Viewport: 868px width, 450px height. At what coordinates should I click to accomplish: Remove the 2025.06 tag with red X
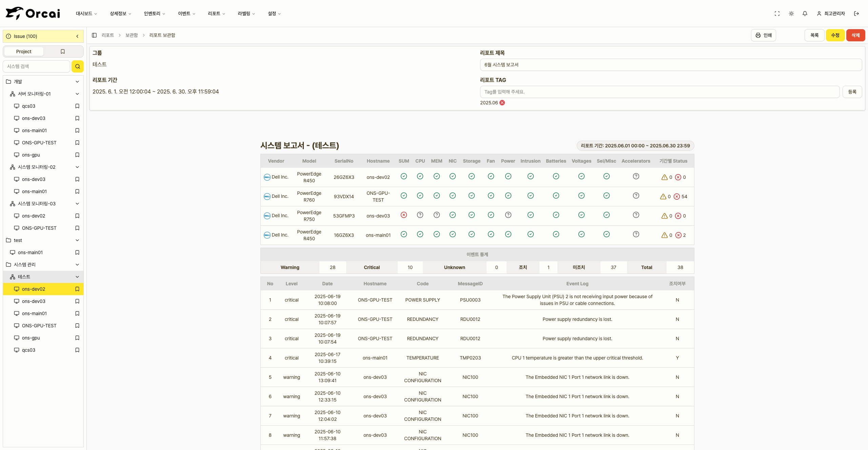coord(502,103)
